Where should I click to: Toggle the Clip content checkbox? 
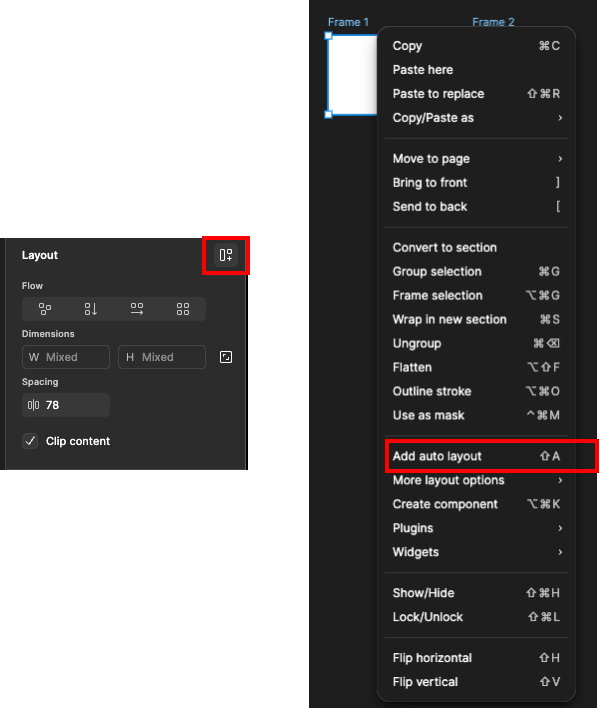pos(30,441)
